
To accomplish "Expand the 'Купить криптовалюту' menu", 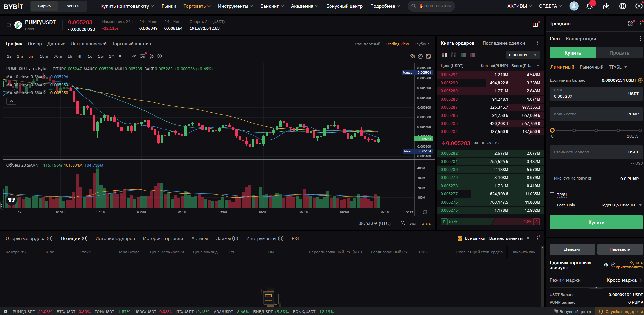I will pos(127,6).
